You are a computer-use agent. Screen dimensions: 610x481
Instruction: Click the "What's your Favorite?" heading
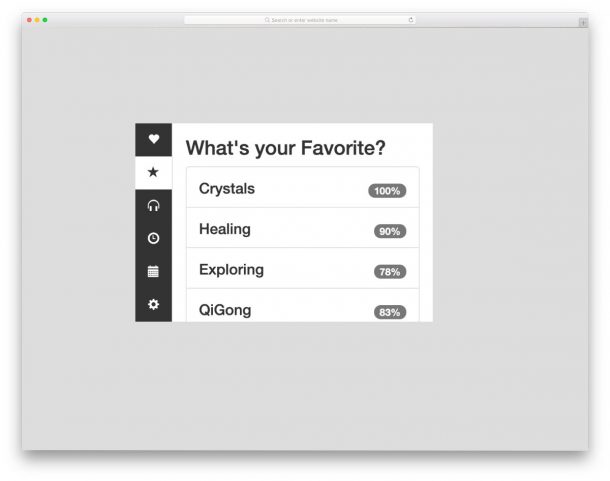pyautogui.click(x=286, y=148)
